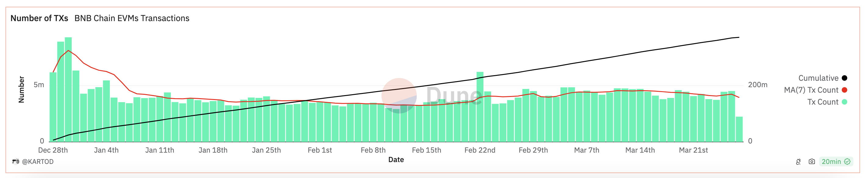Click the 20min data freshness badge
The width and height of the screenshot is (868, 178).
coord(836,162)
